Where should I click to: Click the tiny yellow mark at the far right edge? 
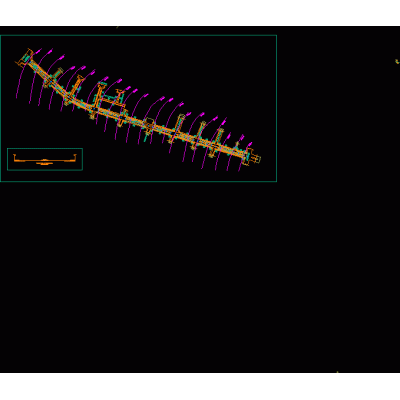[x=397, y=61]
